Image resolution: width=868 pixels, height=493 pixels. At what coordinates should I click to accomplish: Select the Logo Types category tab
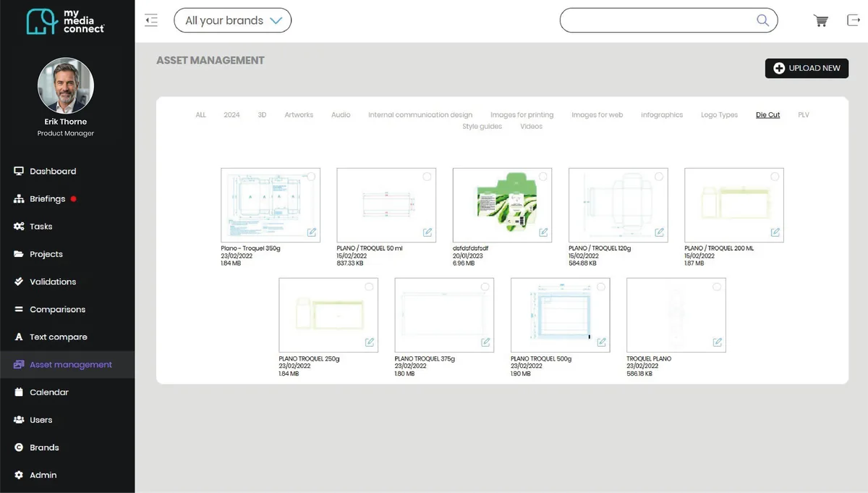pos(719,115)
